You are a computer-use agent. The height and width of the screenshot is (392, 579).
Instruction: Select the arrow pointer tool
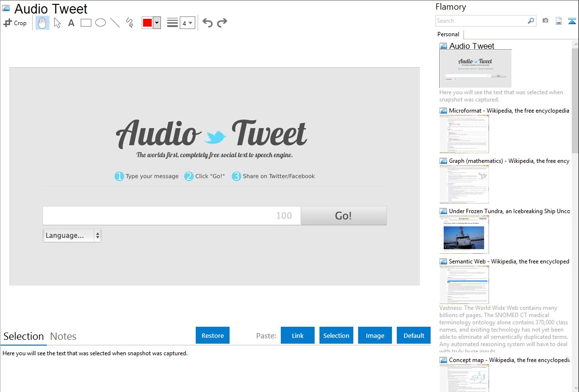click(x=57, y=23)
